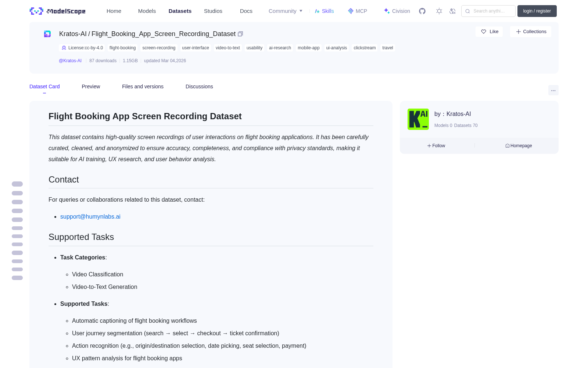Click the ui-analysis tag
This screenshot has height=368, width=588.
[337, 48]
